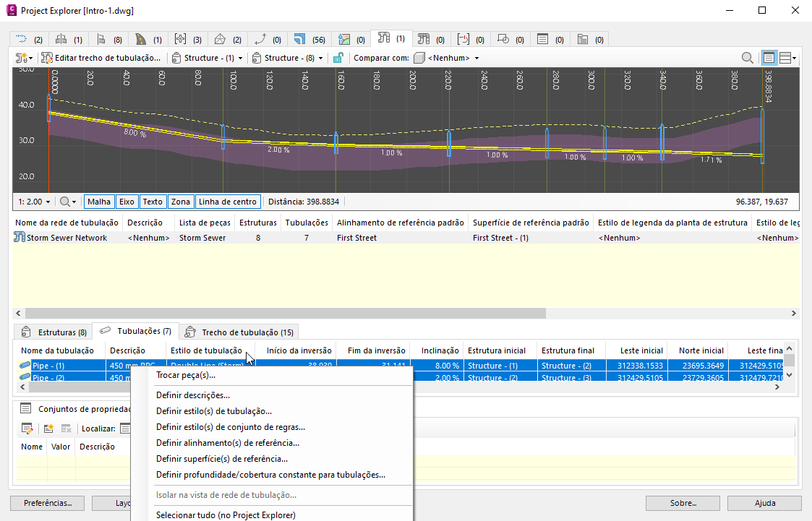Click the Preferências... button

coord(48,503)
